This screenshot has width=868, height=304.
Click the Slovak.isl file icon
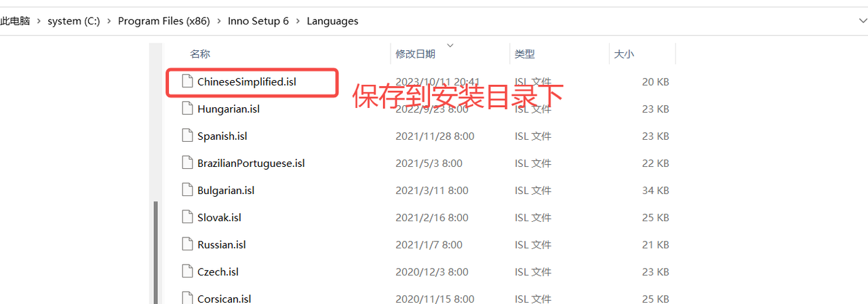coord(187,217)
